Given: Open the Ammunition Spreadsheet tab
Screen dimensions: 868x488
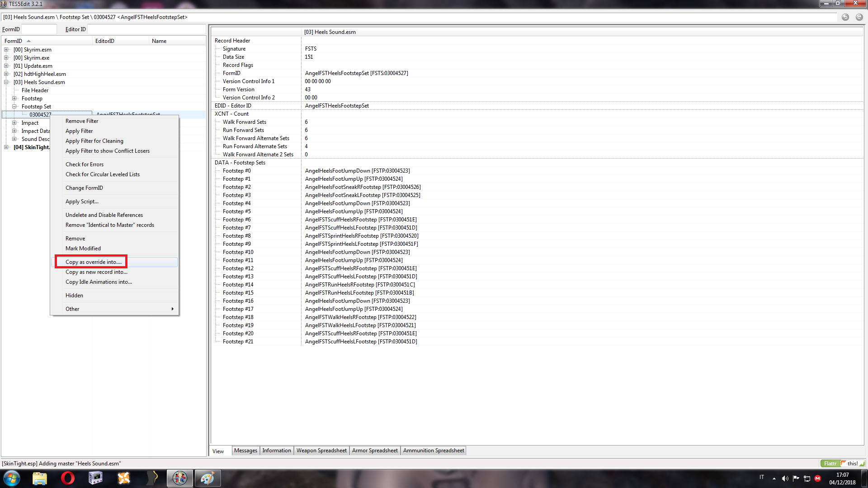Looking at the screenshot, I should point(434,450).
